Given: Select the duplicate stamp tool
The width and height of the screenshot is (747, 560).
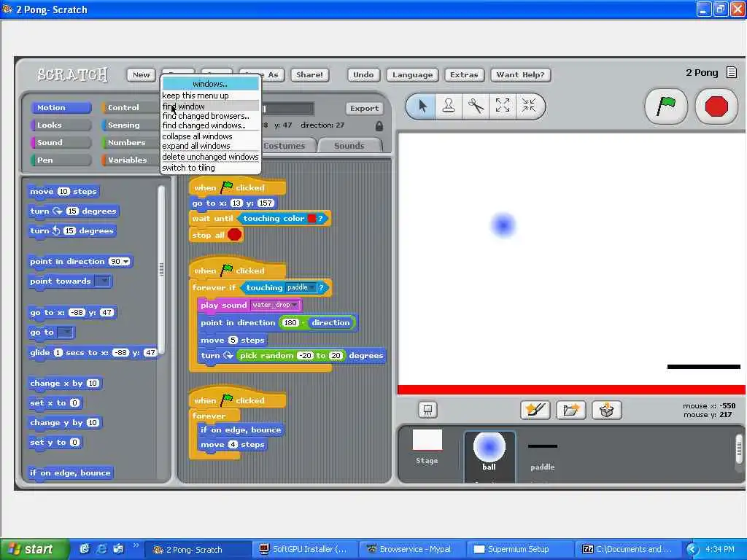Looking at the screenshot, I should (449, 106).
